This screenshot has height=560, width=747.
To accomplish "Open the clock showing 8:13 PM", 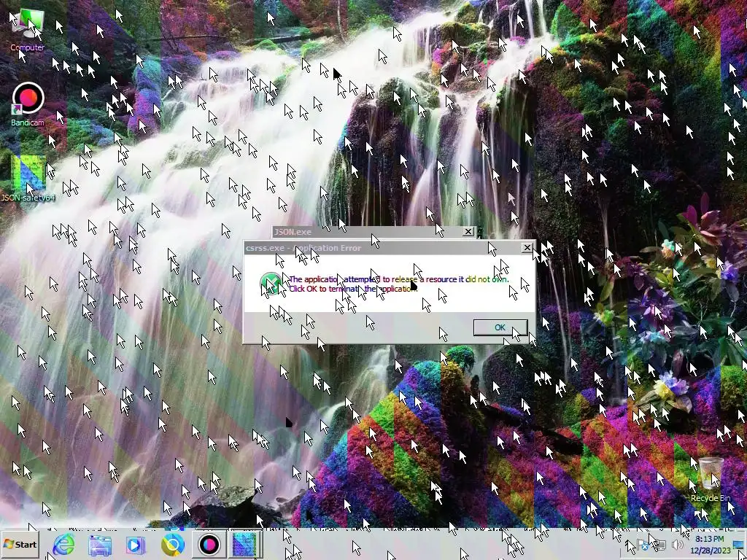I will click(x=710, y=545).
